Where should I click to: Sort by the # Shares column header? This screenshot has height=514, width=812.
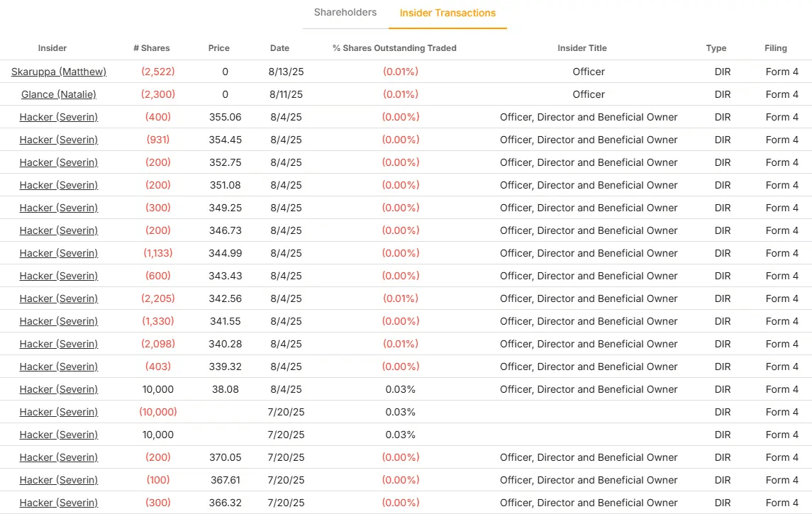point(152,48)
